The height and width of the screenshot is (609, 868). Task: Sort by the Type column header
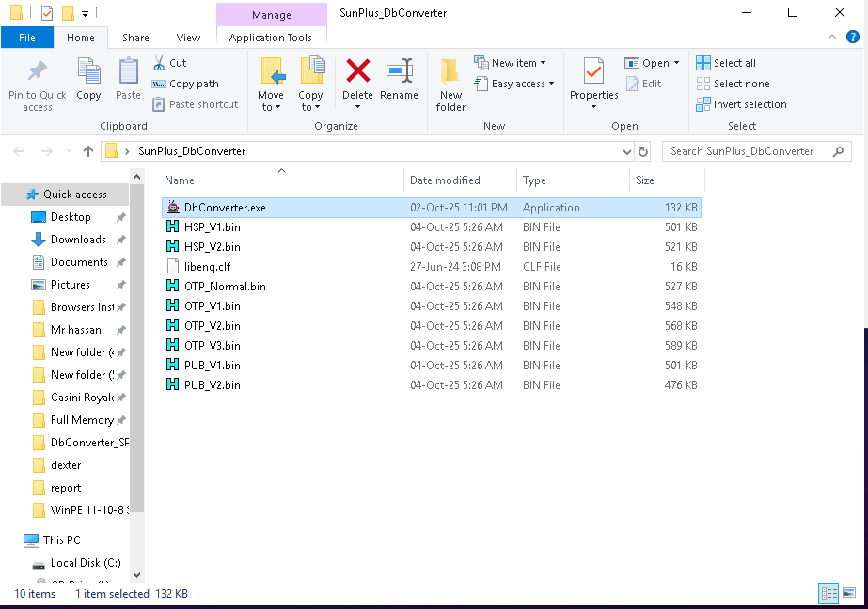pos(573,180)
